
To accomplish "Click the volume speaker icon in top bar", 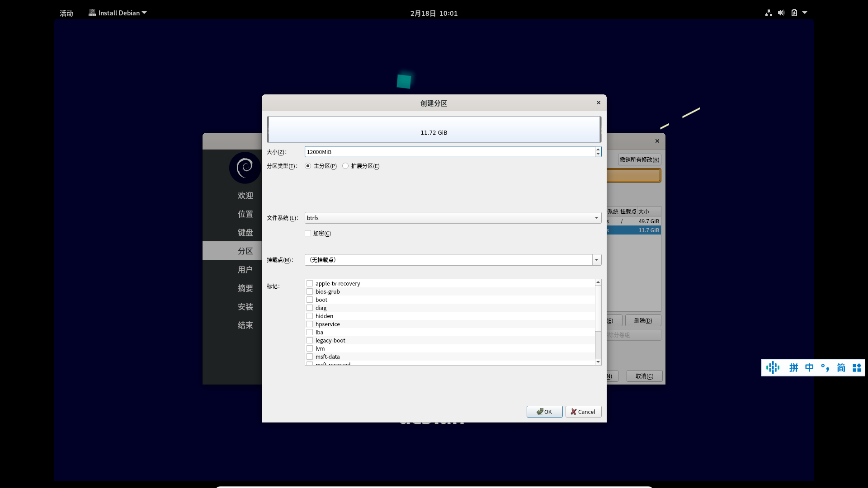I will click(x=781, y=13).
